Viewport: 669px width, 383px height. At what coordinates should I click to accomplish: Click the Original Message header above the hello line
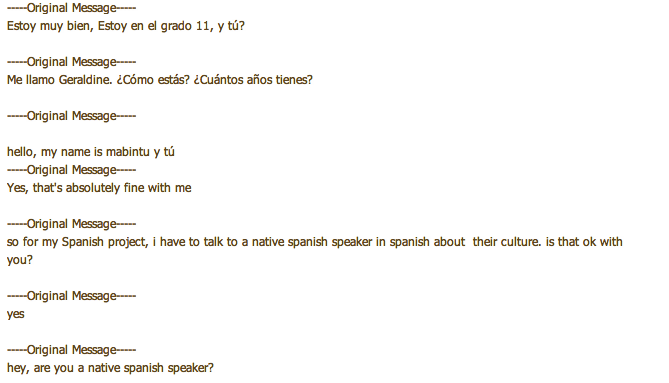point(71,116)
